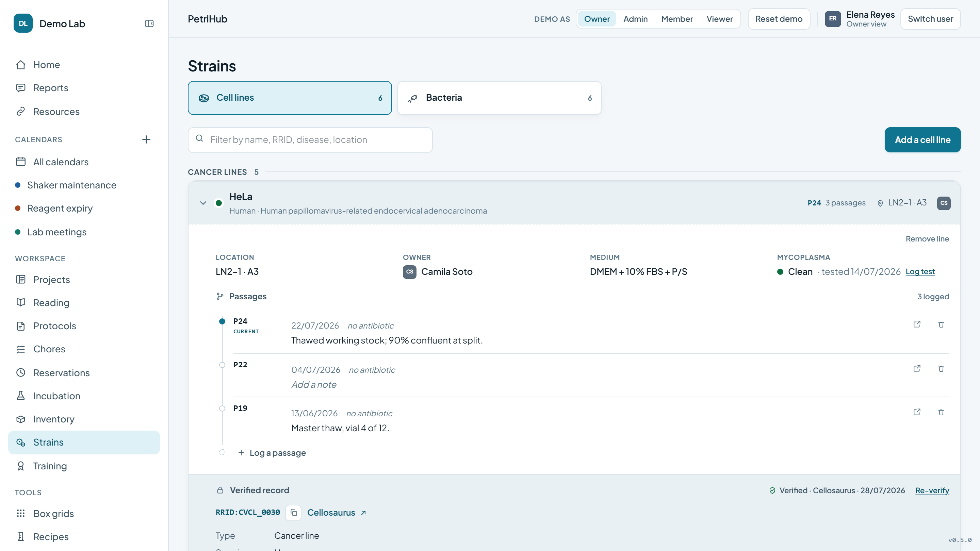Click the '3 logged' passages count

tap(933, 297)
